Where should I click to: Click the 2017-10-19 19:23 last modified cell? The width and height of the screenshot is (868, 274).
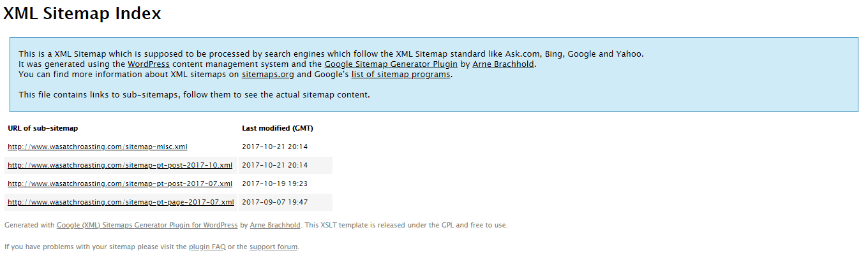(274, 184)
